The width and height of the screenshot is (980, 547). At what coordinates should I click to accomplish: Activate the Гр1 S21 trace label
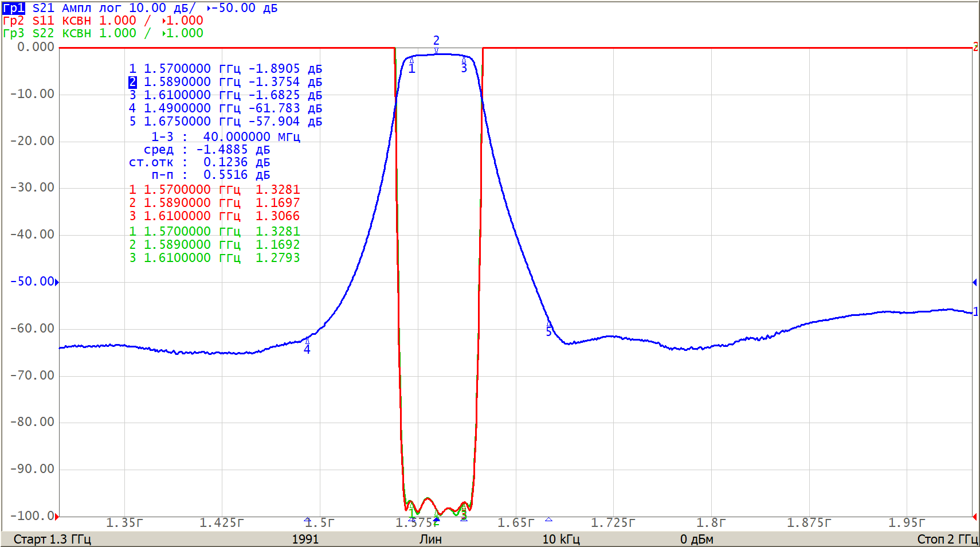point(14,8)
